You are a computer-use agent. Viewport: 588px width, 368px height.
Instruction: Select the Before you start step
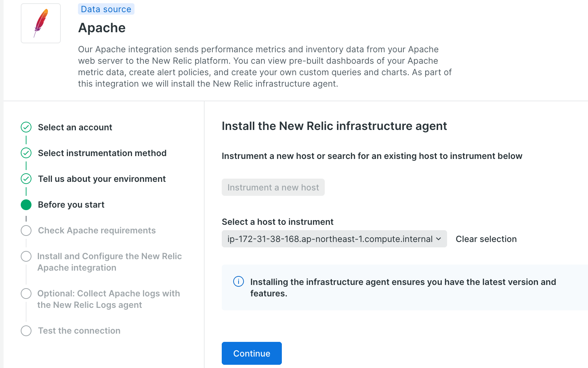tap(71, 204)
